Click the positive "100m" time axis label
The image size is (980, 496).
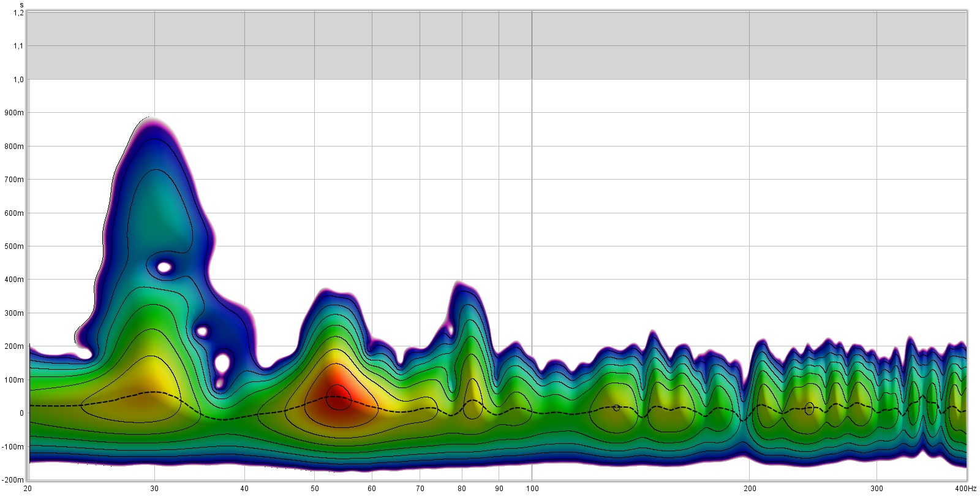tap(15, 380)
